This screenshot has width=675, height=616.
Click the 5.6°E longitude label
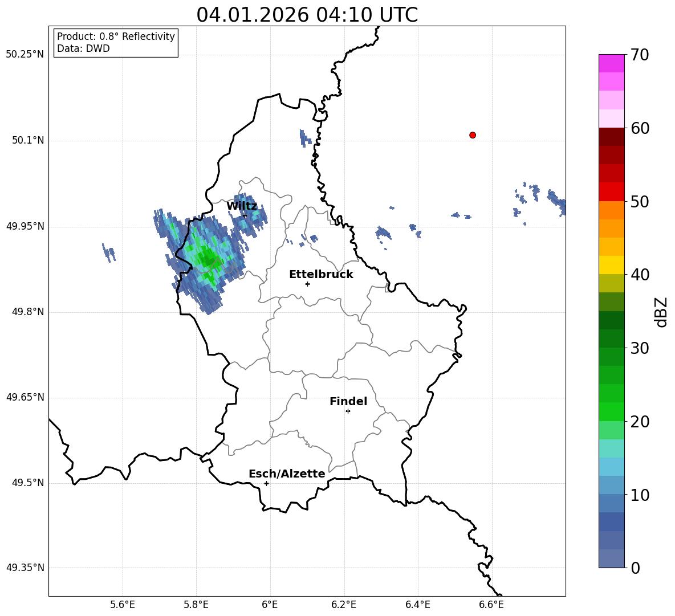pos(123,605)
